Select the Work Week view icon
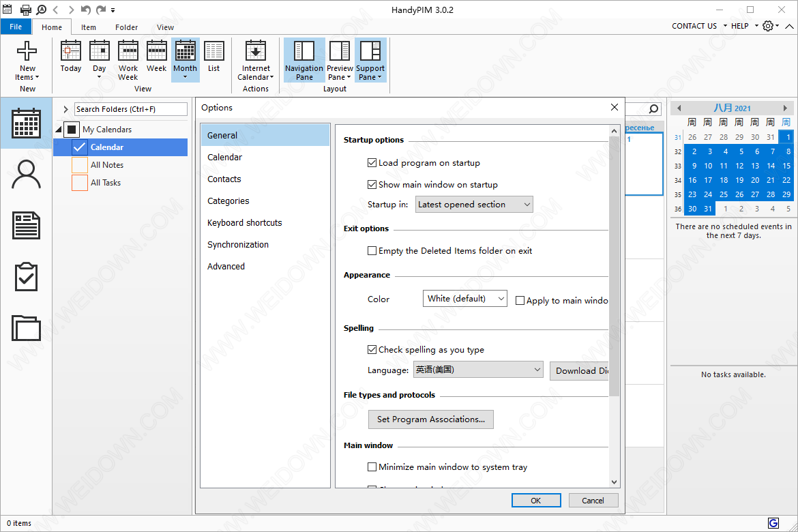Image resolution: width=798 pixels, height=532 pixels. point(128,51)
